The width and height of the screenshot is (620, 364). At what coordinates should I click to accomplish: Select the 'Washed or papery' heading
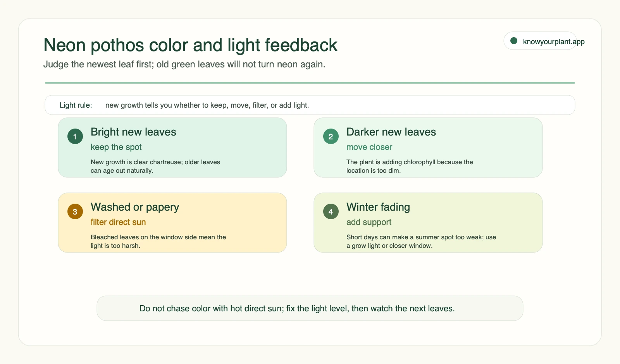135,207
